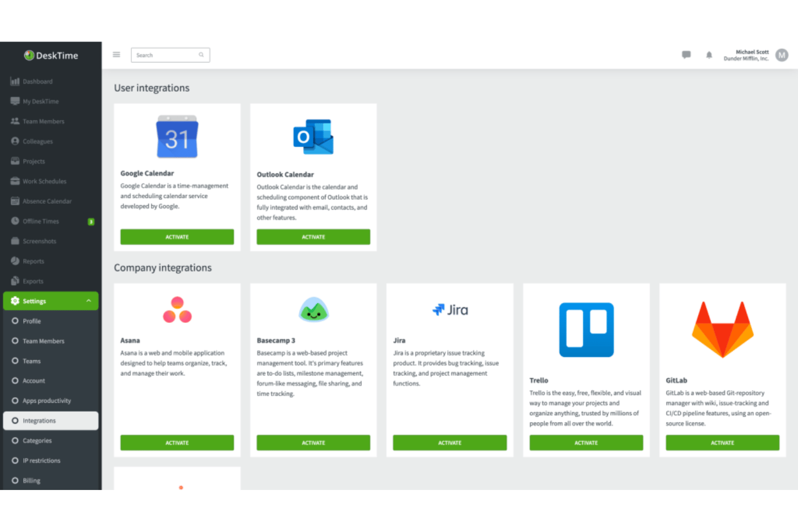Select Team Members under Settings
Screen dimensions: 798x532
(x=51, y=341)
